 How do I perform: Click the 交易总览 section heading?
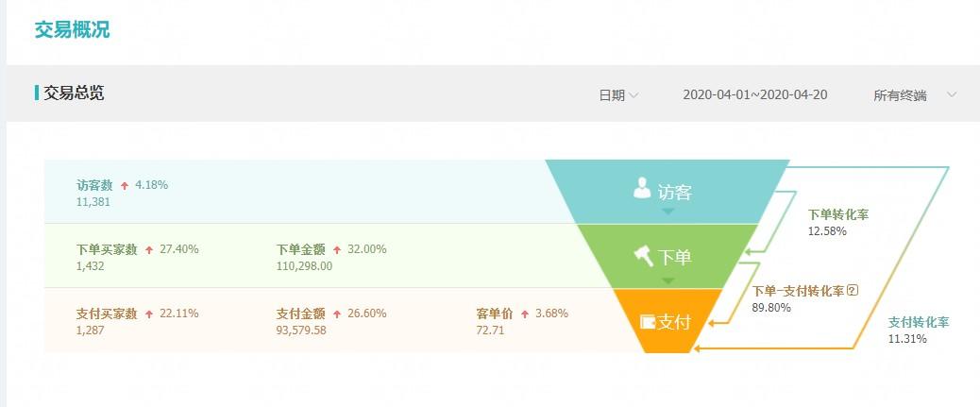click(74, 93)
